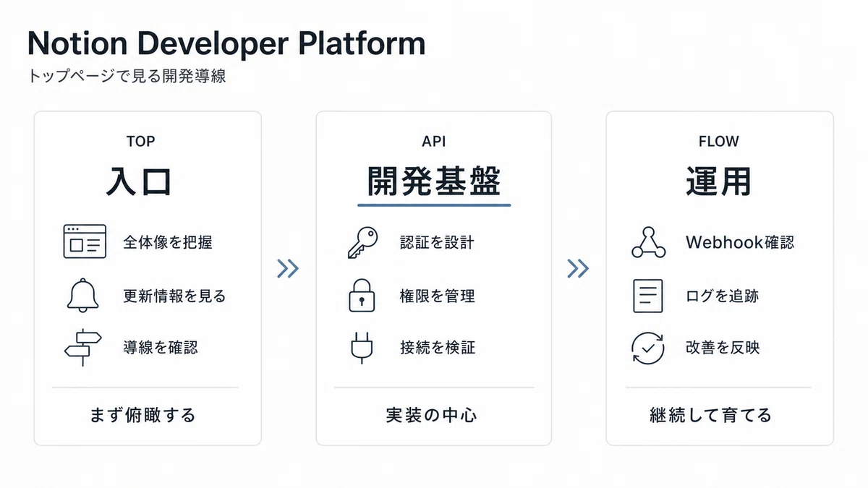Click the text 導線を確認
The image size is (868, 488).
coord(161,348)
